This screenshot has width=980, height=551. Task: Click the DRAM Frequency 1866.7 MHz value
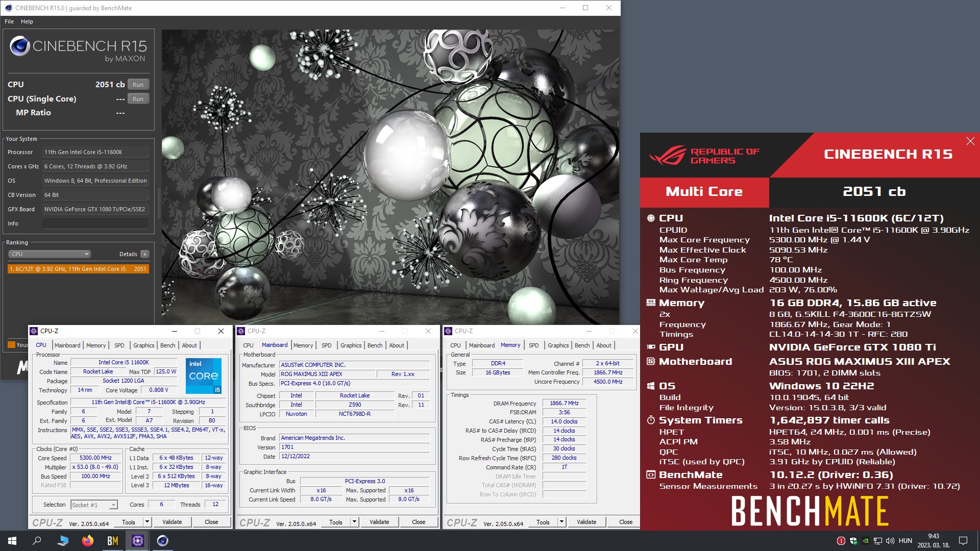[564, 404]
